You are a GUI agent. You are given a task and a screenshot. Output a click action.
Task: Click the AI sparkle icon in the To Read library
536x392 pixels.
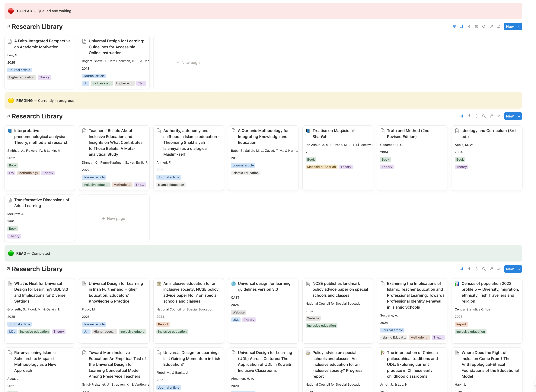477,27
